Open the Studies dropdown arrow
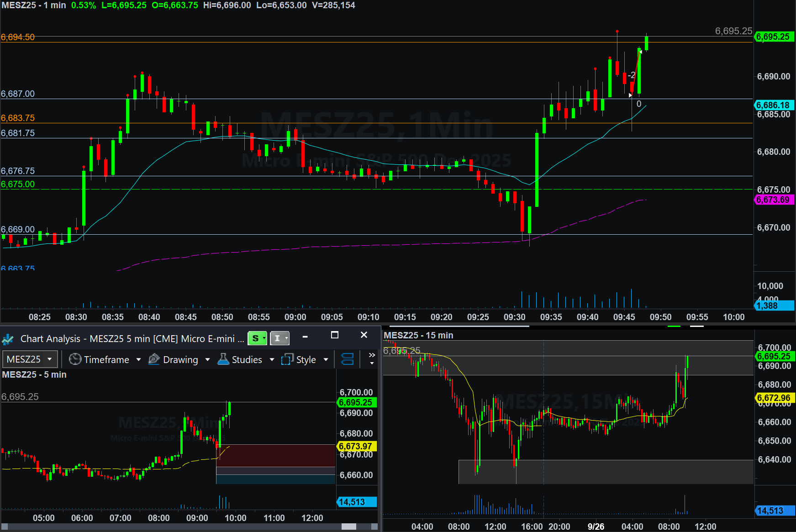 point(272,360)
